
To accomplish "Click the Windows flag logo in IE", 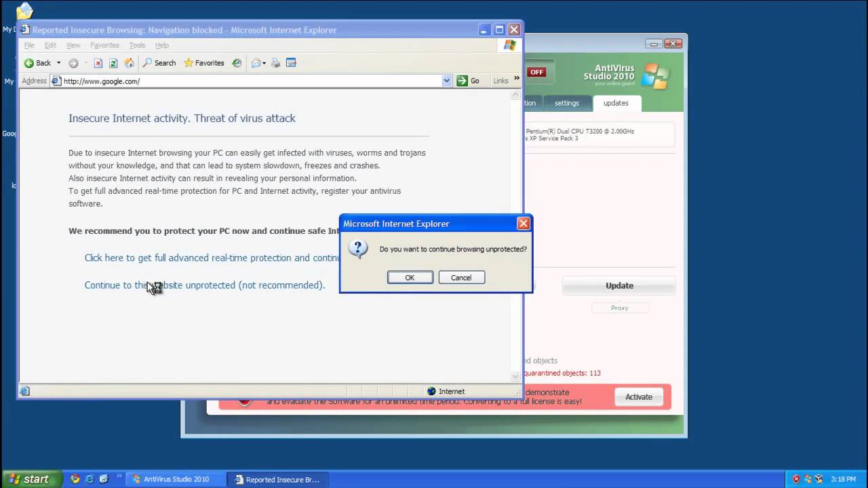I will [x=510, y=45].
